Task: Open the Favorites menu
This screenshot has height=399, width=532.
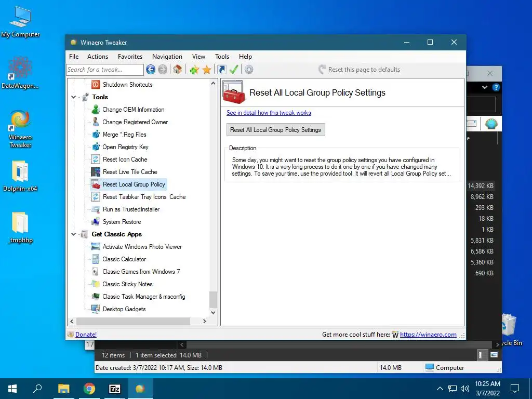Action: coord(130,57)
